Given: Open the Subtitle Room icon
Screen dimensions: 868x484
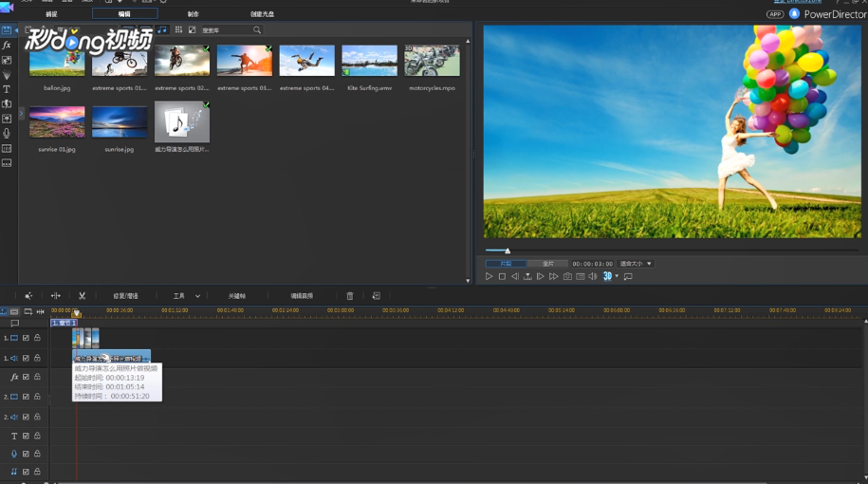Looking at the screenshot, I should (7, 163).
